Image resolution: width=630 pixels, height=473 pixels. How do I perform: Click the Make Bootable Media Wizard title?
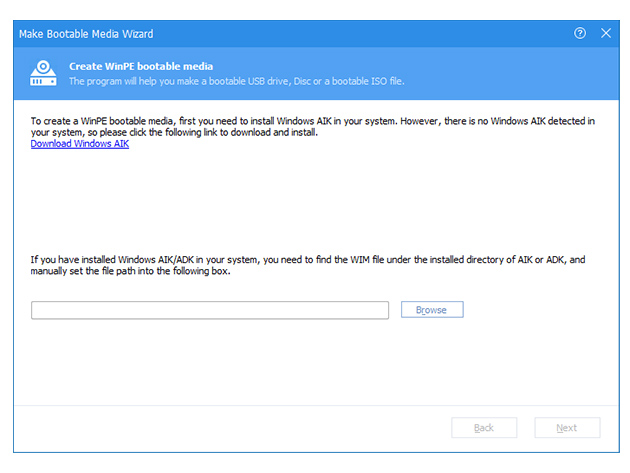(x=86, y=34)
